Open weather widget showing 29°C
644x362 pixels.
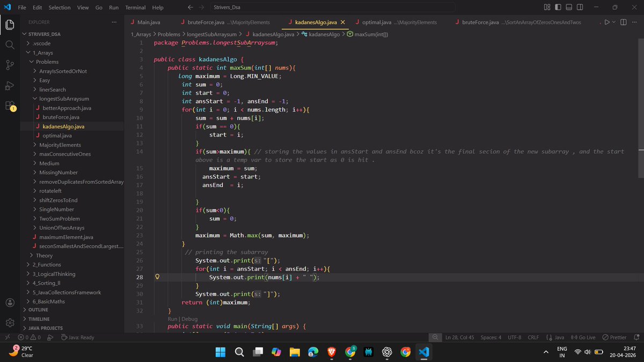point(21,352)
